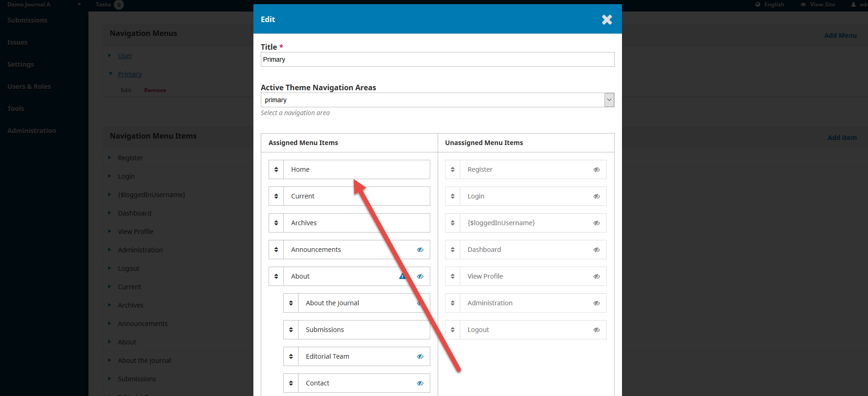Toggle visibility eye on {$loggedInUsername}
Image resolution: width=868 pixels, height=396 pixels.
[x=597, y=223]
